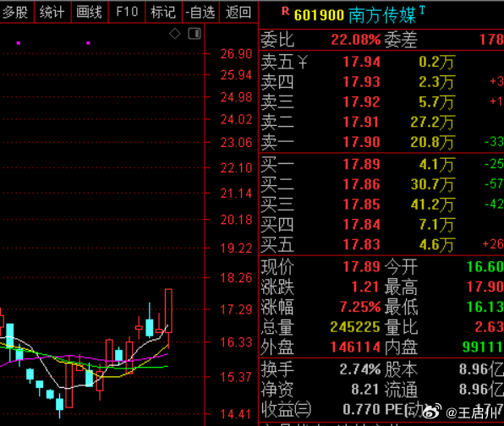Click the red R badge beside stock code
The width and height of the screenshot is (504, 426).
click(x=285, y=12)
